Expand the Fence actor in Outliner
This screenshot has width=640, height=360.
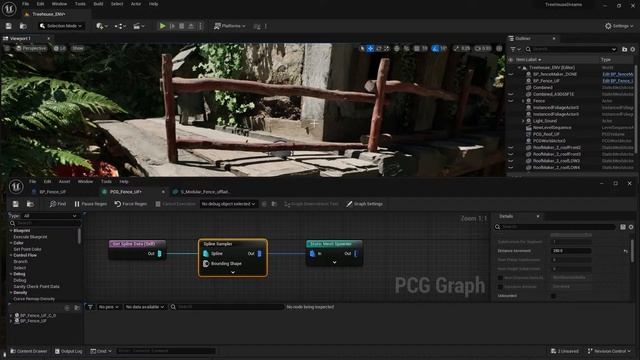(x=523, y=101)
